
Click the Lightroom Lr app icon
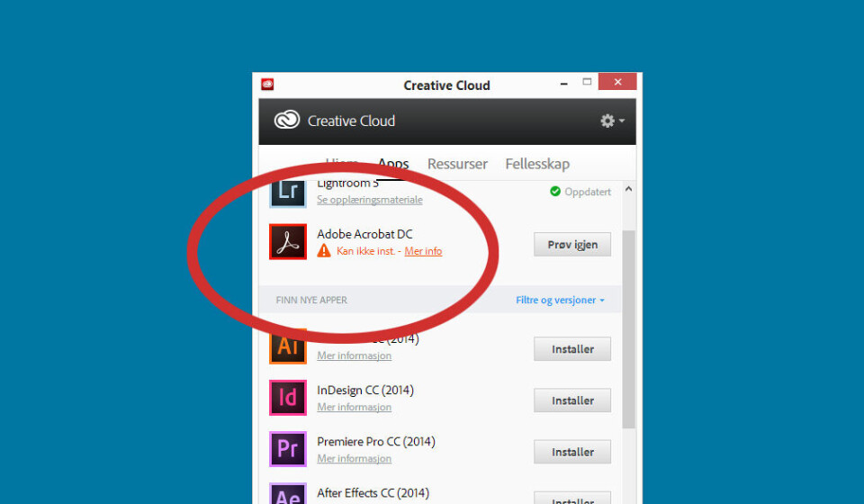pos(288,192)
